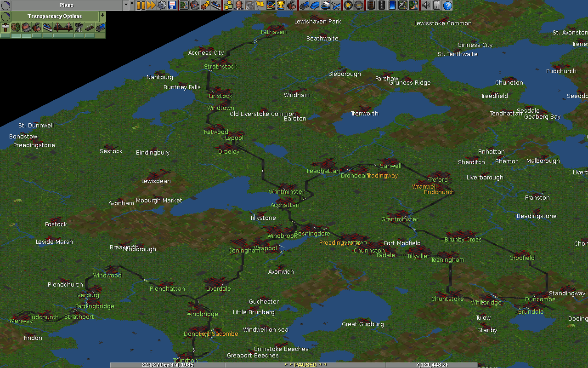Click the 'Strathstock' town label

(220, 67)
